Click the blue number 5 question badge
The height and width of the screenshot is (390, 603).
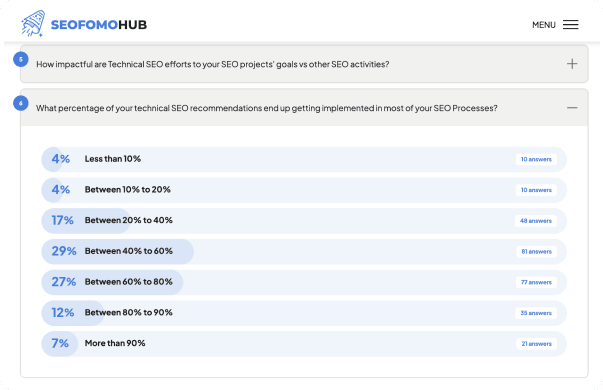pos(21,59)
